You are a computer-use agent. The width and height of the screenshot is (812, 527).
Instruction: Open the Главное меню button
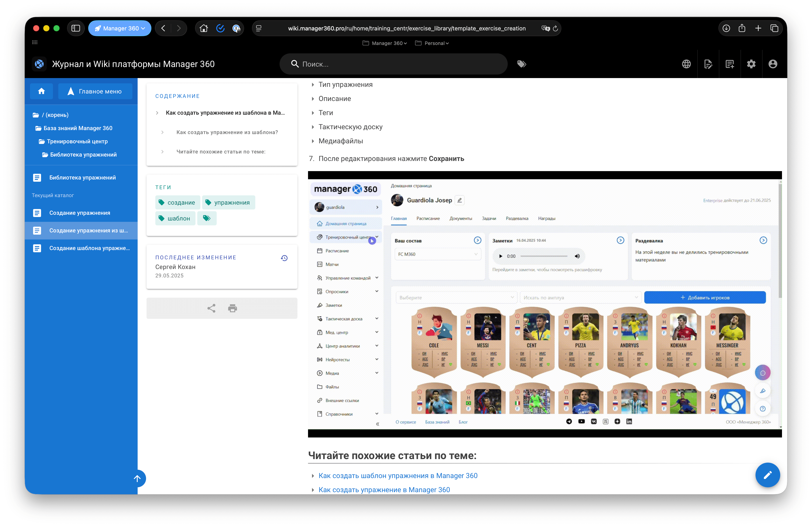[95, 91]
